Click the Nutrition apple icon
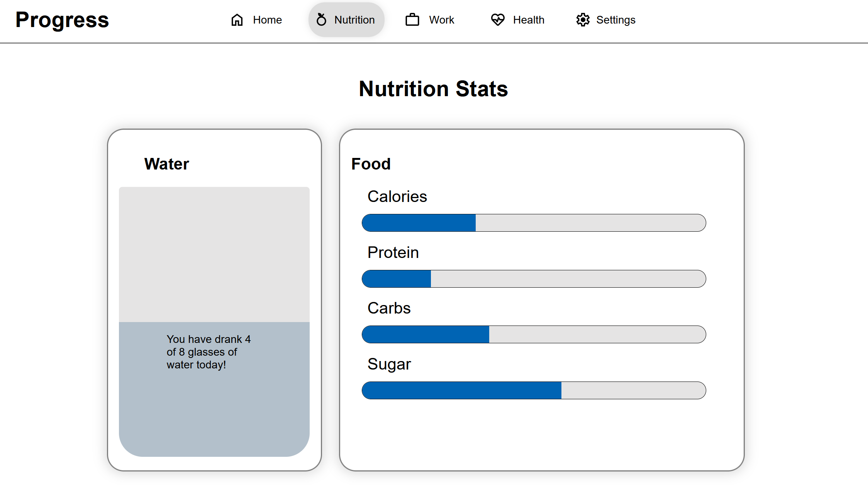Screen dimensions: 868x485 click(321, 19)
